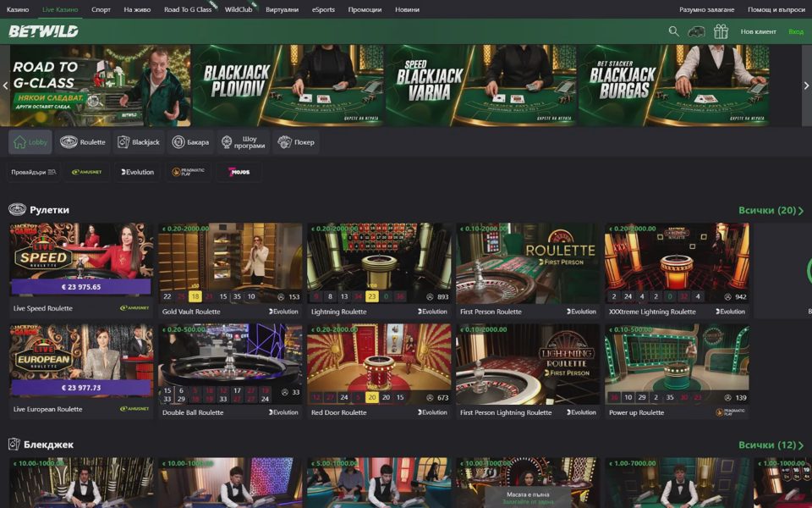Select the Blackjack category tab
This screenshot has height=508, width=812.
click(x=138, y=142)
